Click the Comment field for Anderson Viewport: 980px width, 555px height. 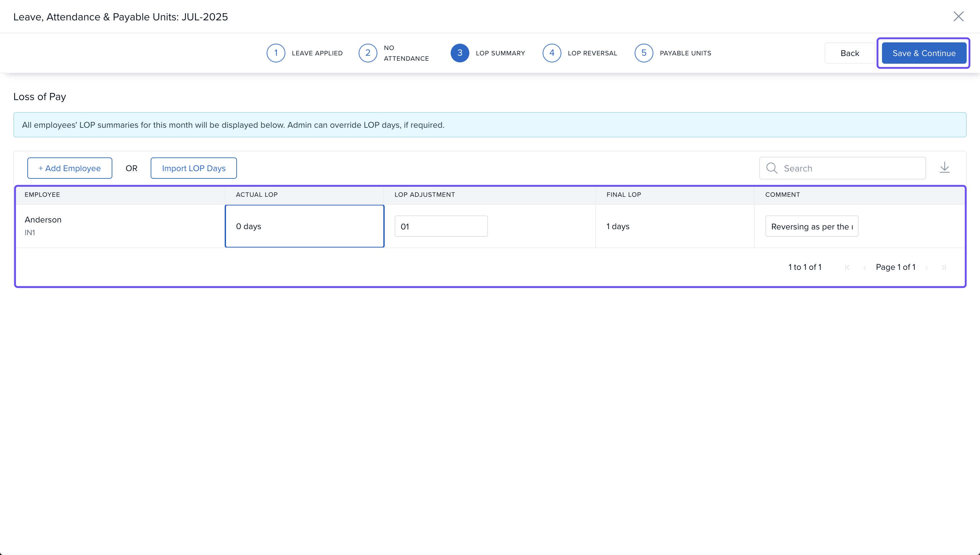tap(811, 226)
